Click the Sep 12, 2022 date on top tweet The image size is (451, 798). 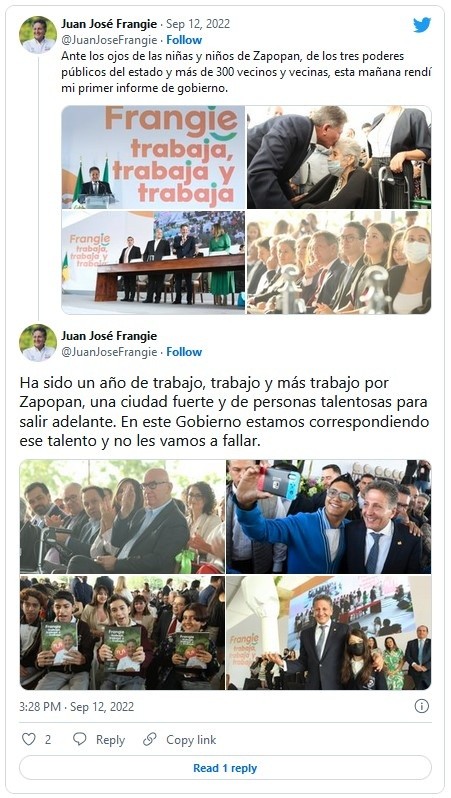pos(198,23)
